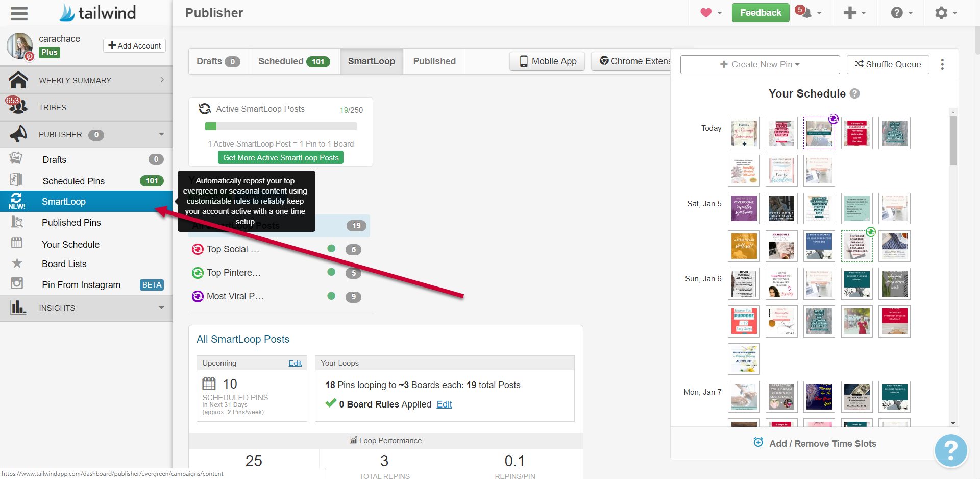Click the Add / Remove Time Slots clock icon
The height and width of the screenshot is (479, 980).
click(x=758, y=442)
